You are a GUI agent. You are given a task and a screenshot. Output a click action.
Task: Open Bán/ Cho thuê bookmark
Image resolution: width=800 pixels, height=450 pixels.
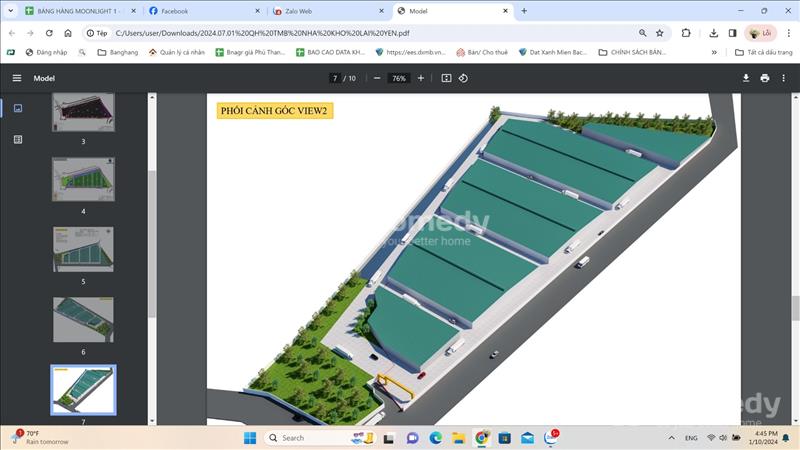(482, 52)
